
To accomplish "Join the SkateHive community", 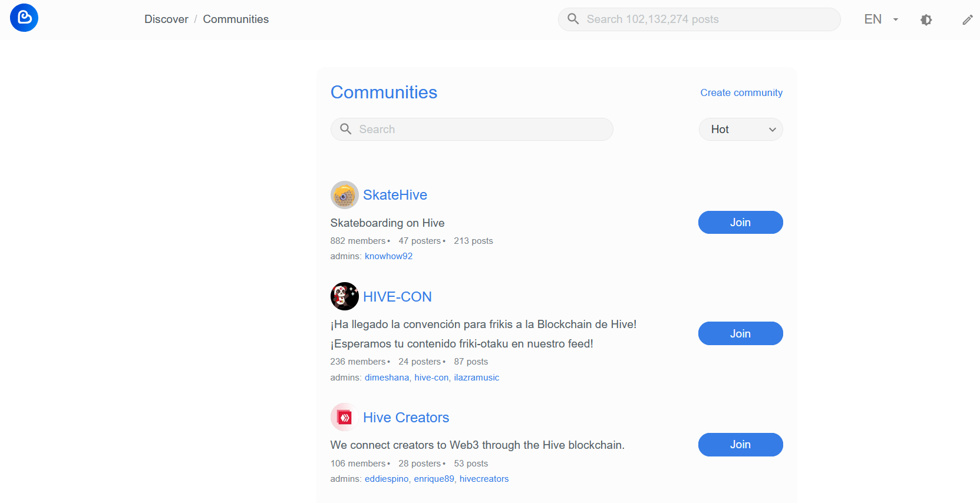I will point(740,223).
